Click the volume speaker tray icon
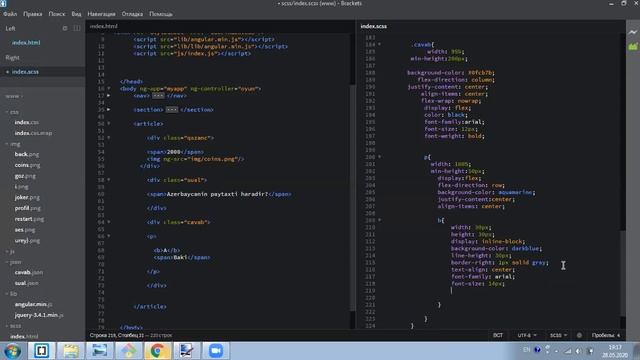Viewport: 640px width, 360px height. 578,351
